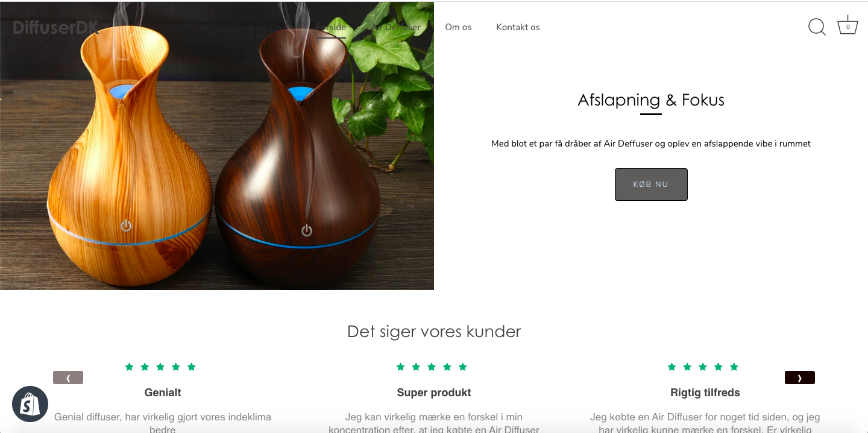Go to the Forside menu item
This screenshot has width=868, height=433.
coord(331,27)
